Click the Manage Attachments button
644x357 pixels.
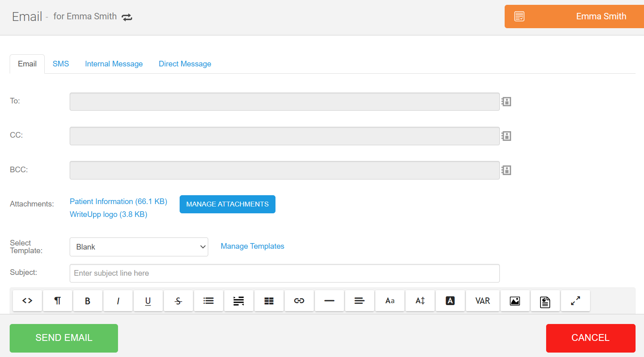pyautogui.click(x=227, y=204)
